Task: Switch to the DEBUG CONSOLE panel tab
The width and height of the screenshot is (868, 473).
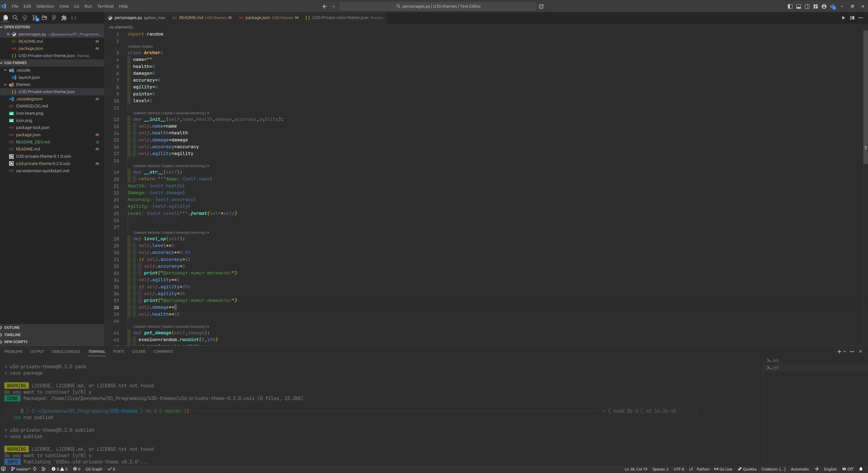Action: click(x=66, y=351)
